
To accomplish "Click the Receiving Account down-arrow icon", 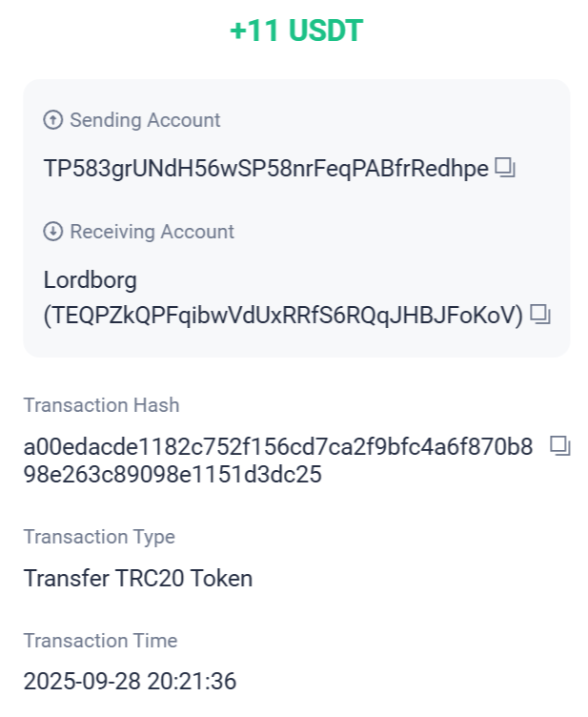I will pyautogui.click(x=53, y=232).
